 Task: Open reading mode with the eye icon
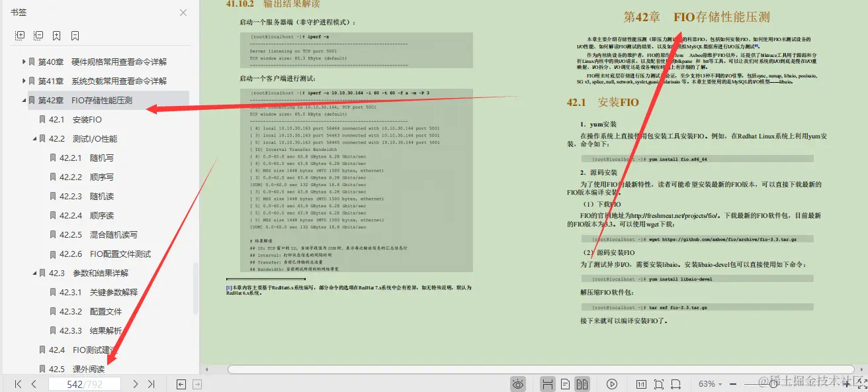[x=518, y=383]
